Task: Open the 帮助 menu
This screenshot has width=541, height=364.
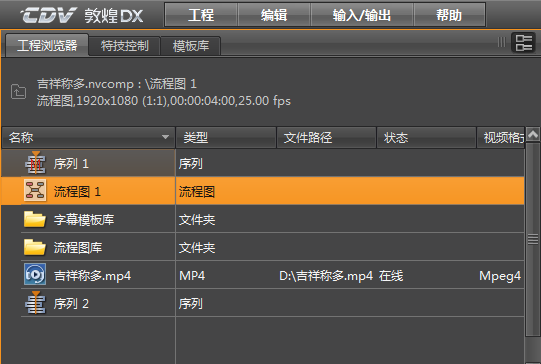Action: (x=449, y=15)
